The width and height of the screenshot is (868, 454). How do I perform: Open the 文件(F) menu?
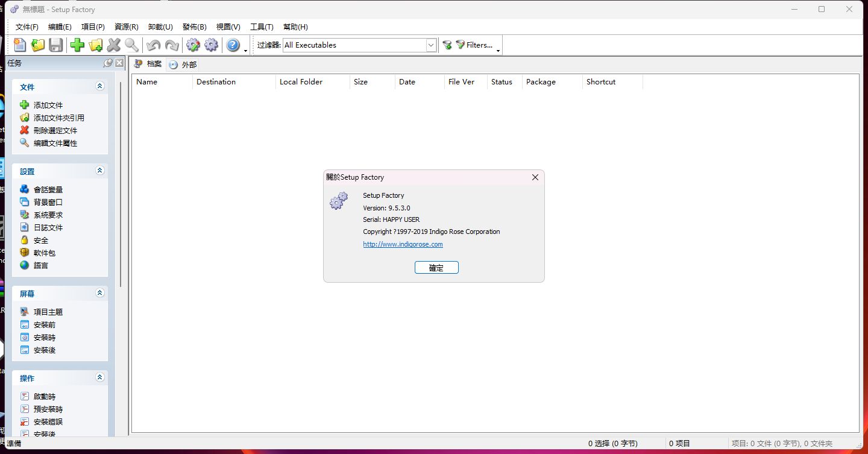27,27
